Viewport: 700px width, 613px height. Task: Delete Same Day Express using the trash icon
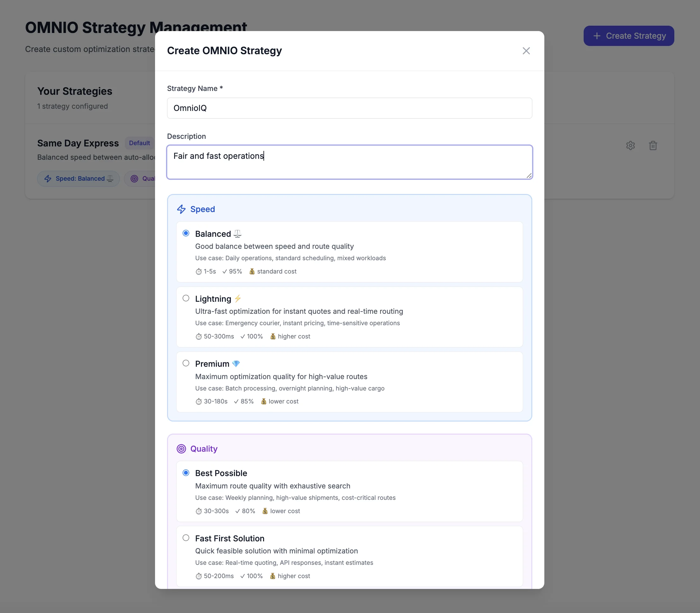pyautogui.click(x=653, y=145)
